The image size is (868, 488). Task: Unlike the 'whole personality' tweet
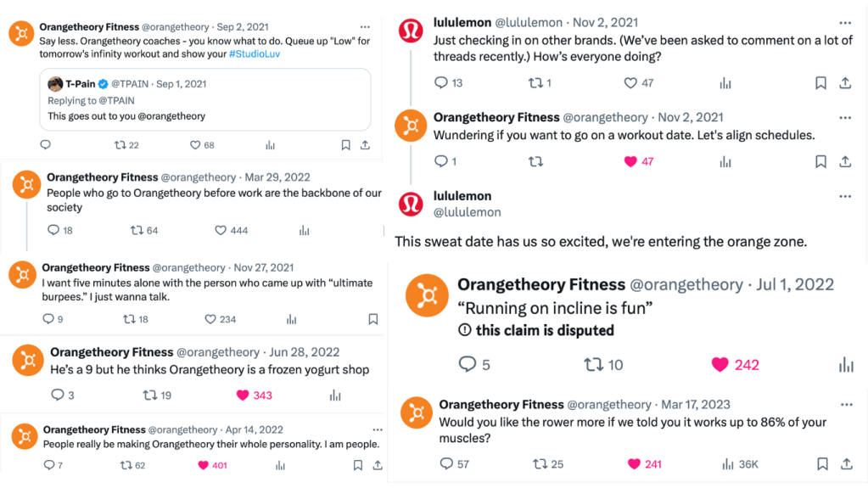click(203, 465)
